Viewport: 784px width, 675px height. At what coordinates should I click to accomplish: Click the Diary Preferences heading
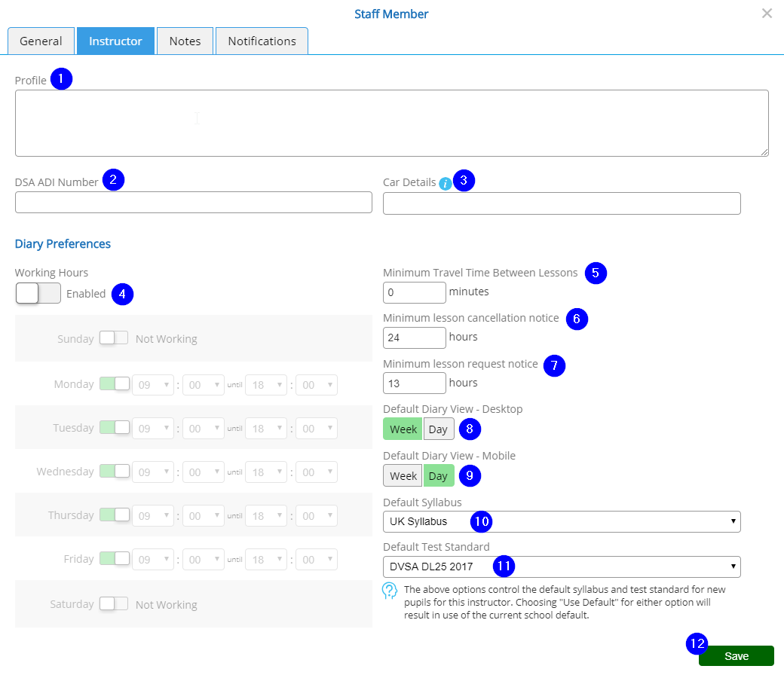63,244
